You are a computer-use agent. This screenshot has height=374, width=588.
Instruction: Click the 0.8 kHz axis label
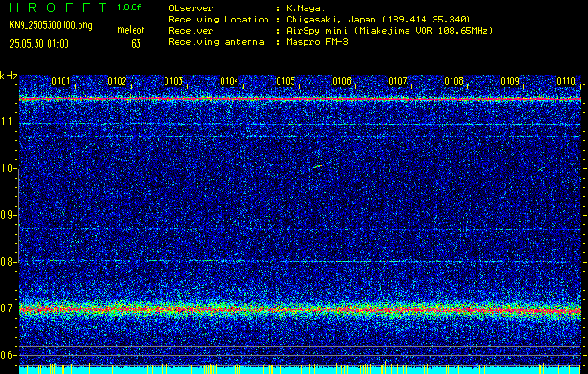[x=7, y=262]
